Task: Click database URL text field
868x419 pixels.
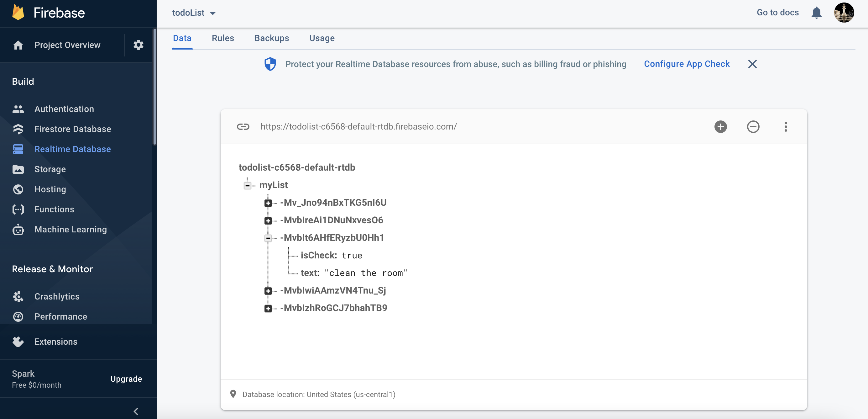Action: 358,126
